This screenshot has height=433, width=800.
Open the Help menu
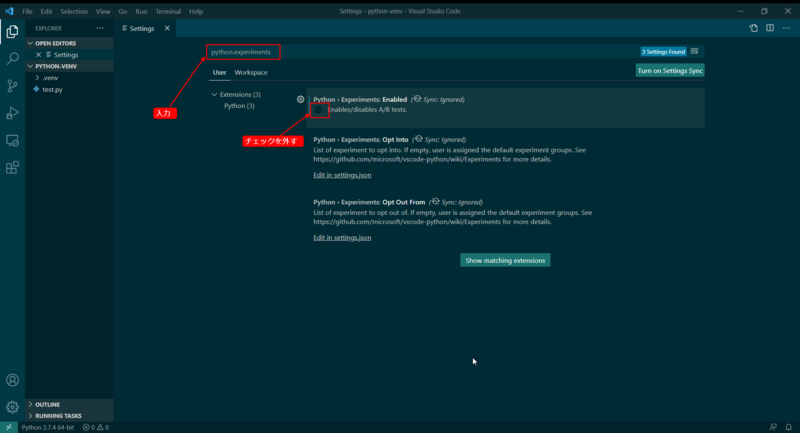pos(196,11)
